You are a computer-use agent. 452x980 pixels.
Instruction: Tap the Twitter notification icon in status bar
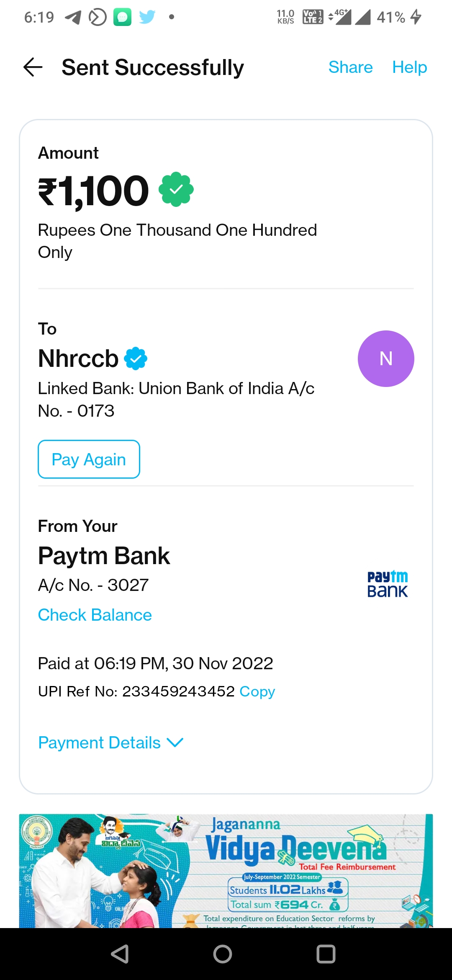click(147, 17)
